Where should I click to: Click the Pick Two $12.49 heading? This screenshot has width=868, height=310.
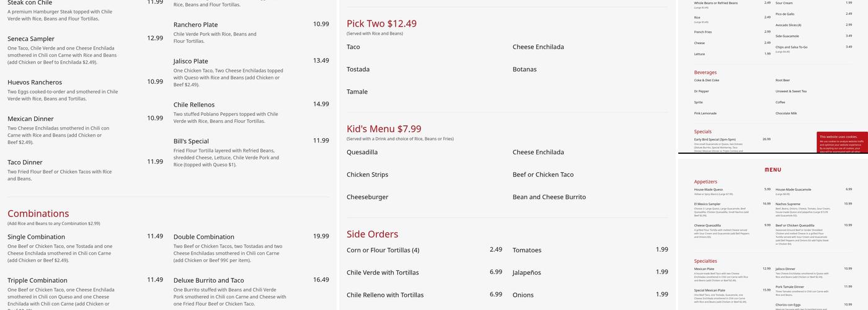[x=381, y=24]
